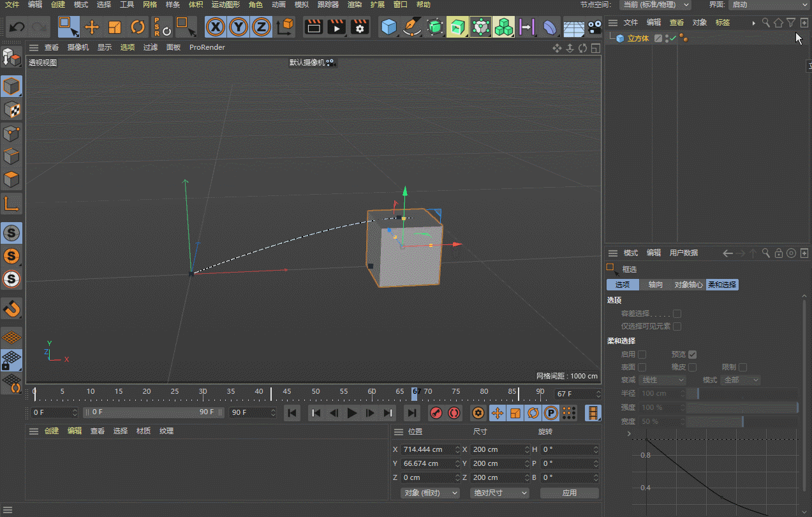Open the 运动图形 menu
The image size is (812, 517).
tap(225, 4)
